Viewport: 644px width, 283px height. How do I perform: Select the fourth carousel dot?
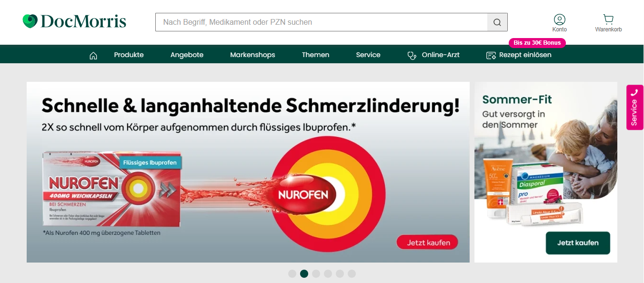click(328, 273)
